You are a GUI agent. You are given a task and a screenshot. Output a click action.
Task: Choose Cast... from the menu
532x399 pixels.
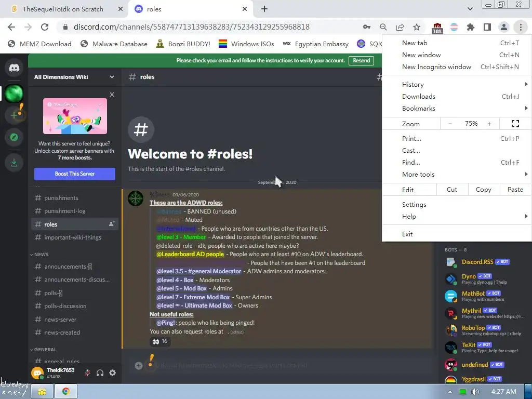pos(457,150)
